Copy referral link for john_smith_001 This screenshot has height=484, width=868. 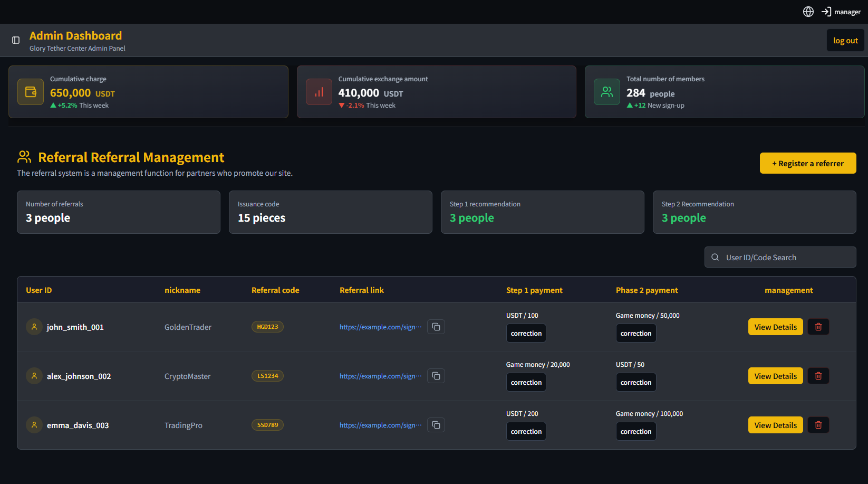[x=436, y=327]
